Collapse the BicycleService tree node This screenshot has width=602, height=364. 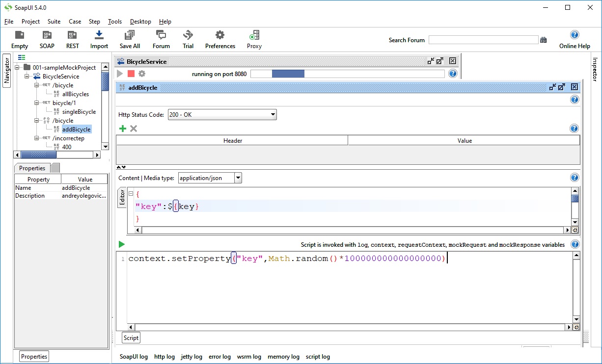click(27, 76)
